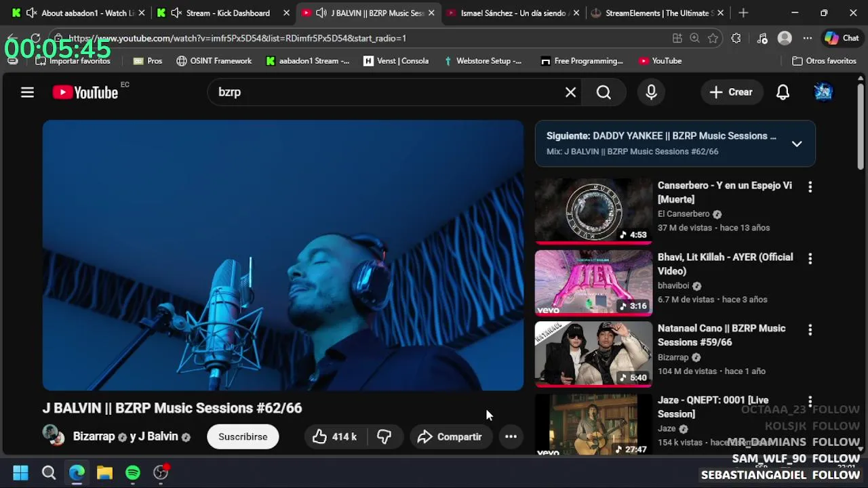The width and height of the screenshot is (868, 488).
Task: Open browser zoom magnifier in address bar
Action: click(694, 38)
